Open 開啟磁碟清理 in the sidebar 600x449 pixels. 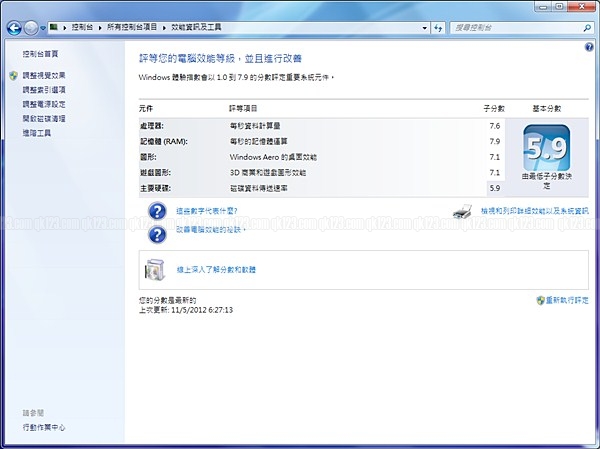tap(44, 119)
